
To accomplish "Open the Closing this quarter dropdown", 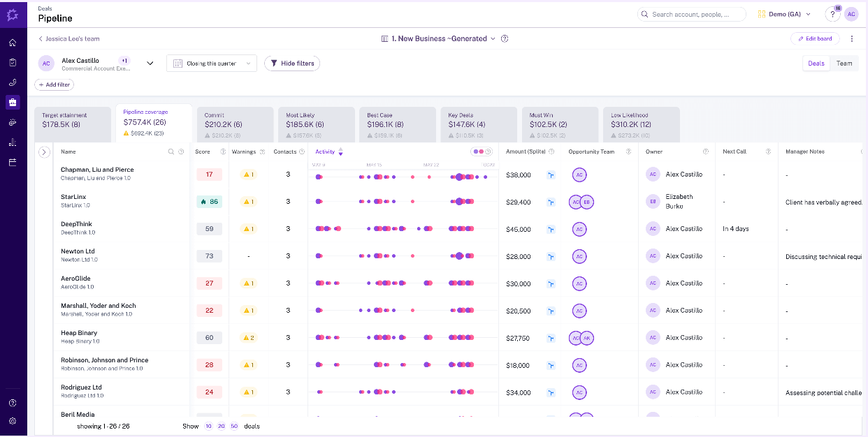I will pyautogui.click(x=211, y=64).
